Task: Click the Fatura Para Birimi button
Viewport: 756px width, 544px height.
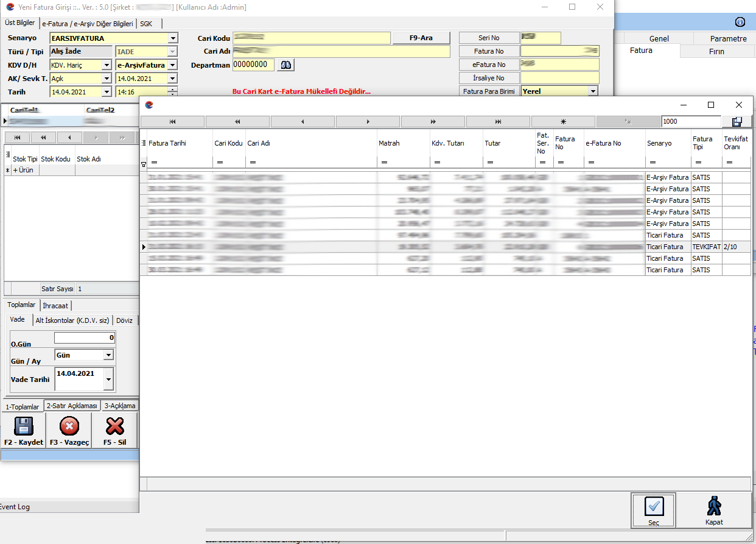Action: pyautogui.click(x=489, y=91)
